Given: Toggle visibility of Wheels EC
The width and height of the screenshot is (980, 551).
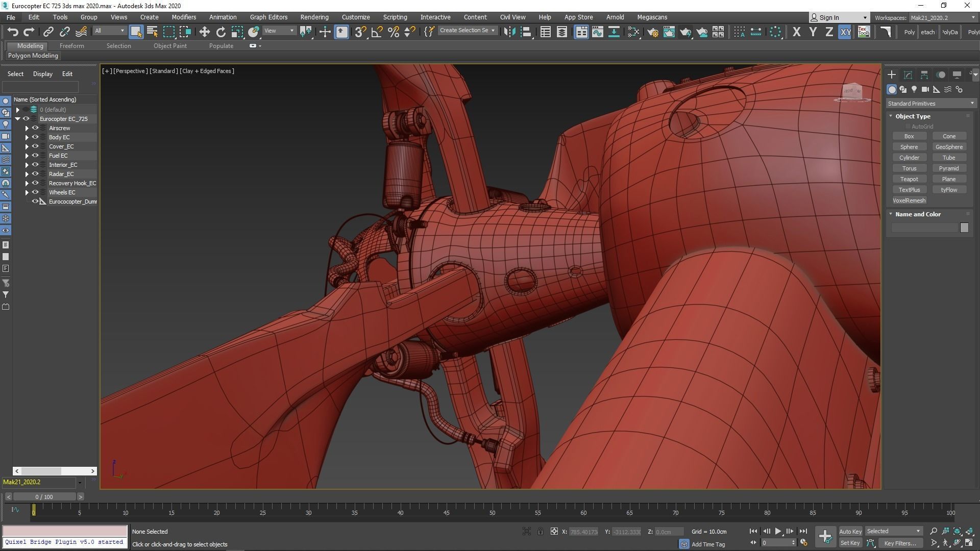Looking at the screenshot, I should [35, 192].
